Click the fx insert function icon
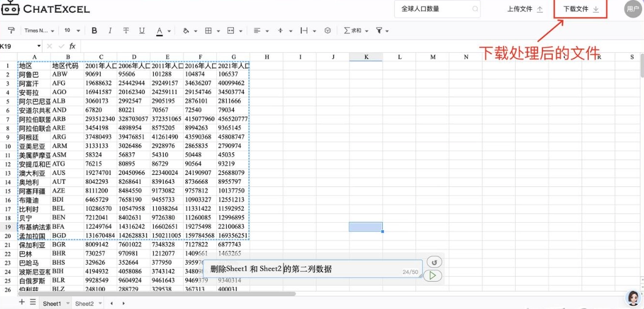644x309 pixels. click(72, 46)
